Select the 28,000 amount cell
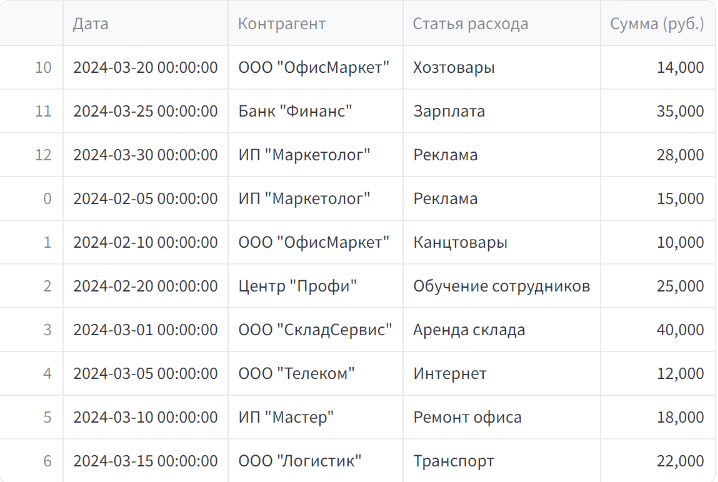 click(x=658, y=155)
